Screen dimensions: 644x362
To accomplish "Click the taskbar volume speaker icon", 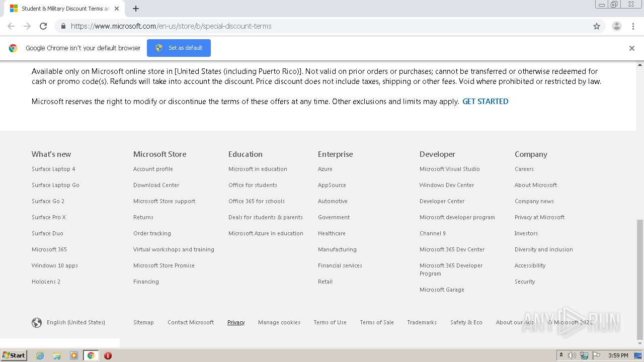I will click(572, 355).
